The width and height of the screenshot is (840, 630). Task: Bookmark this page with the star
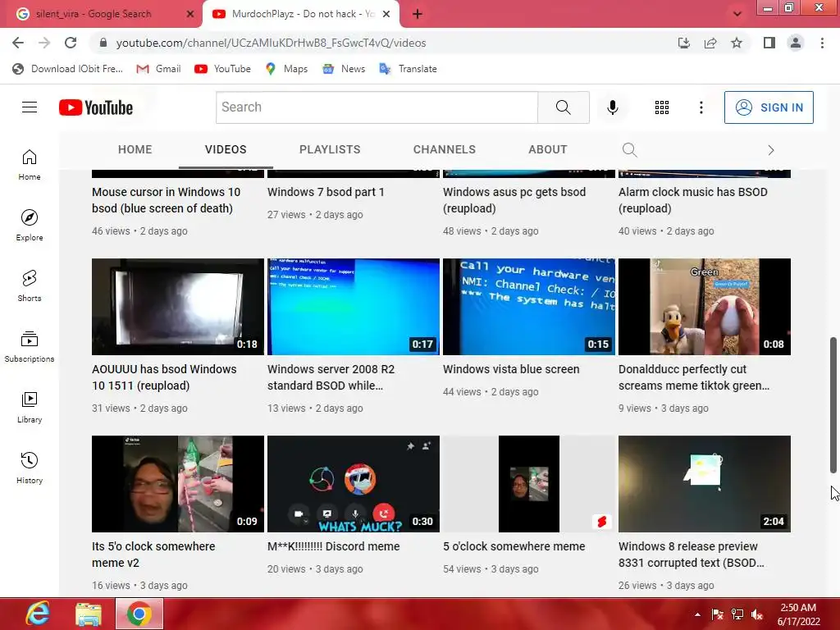click(x=737, y=43)
